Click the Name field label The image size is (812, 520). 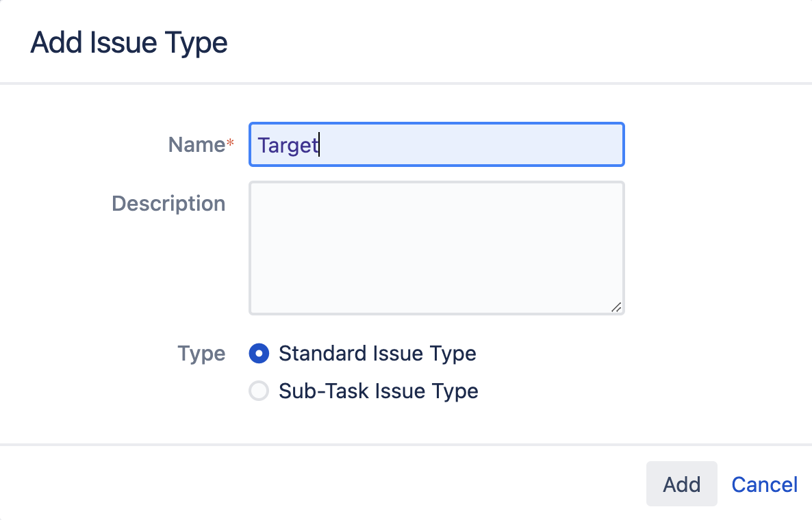[x=196, y=144]
